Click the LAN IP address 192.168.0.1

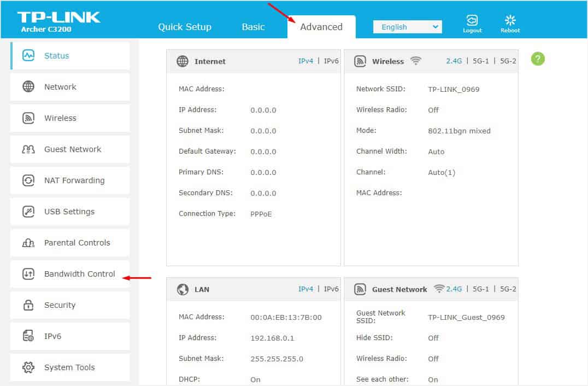point(272,338)
